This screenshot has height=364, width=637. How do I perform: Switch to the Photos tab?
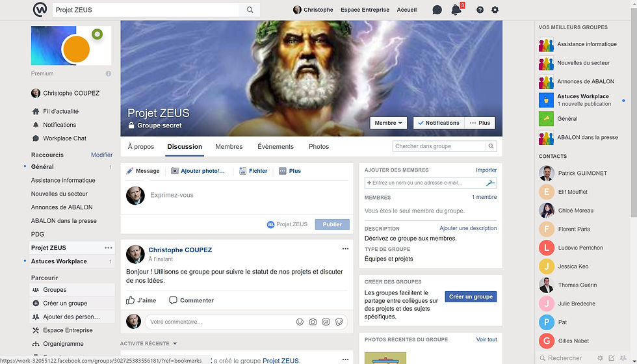click(x=318, y=147)
